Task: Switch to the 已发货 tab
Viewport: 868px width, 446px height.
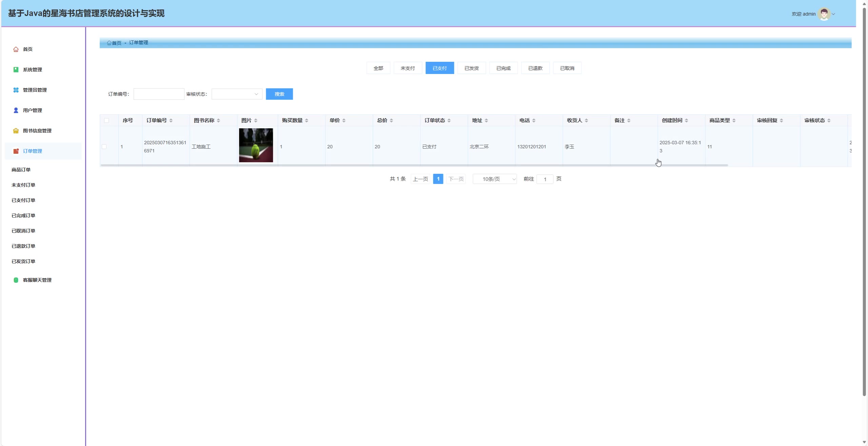Action: [x=471, y=68]
